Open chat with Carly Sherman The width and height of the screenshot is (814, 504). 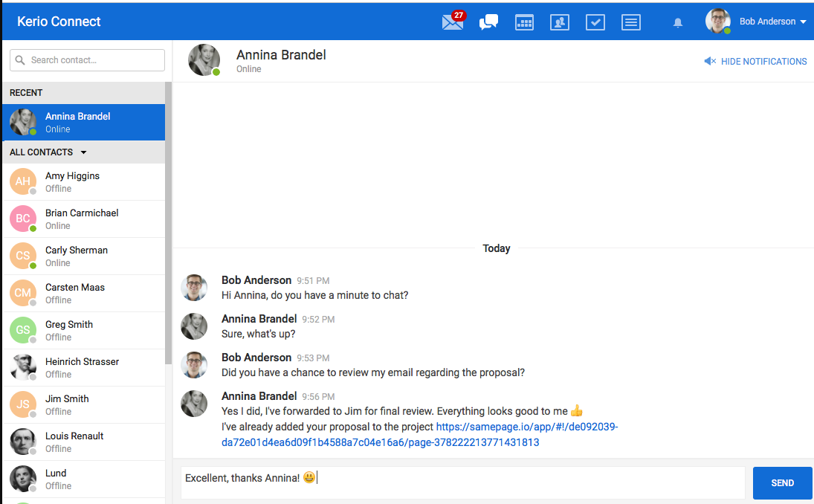pos(83,256)
